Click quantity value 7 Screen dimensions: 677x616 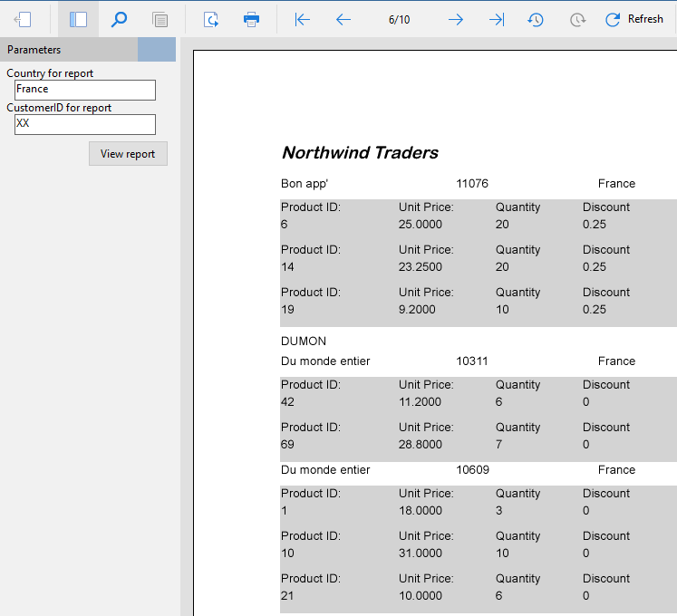click(498, 444)
